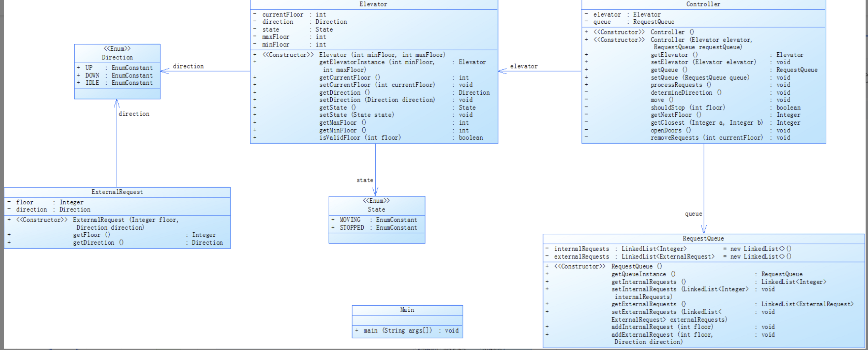Select setState (State state) method

(x=363, y=115)
